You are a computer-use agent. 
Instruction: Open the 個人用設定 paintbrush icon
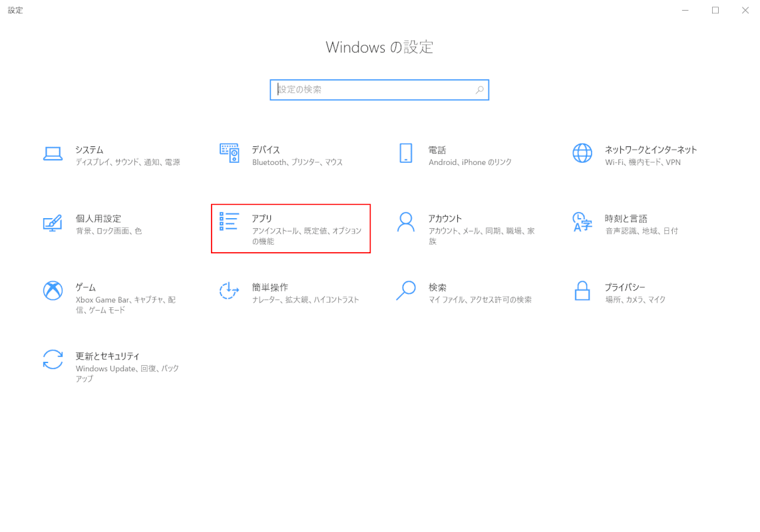click(53, 223)
